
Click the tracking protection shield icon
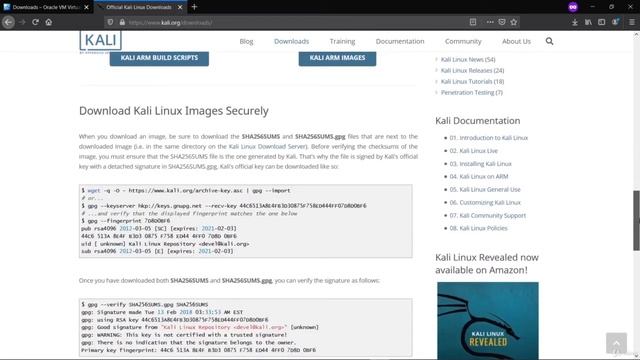[111, 22]
